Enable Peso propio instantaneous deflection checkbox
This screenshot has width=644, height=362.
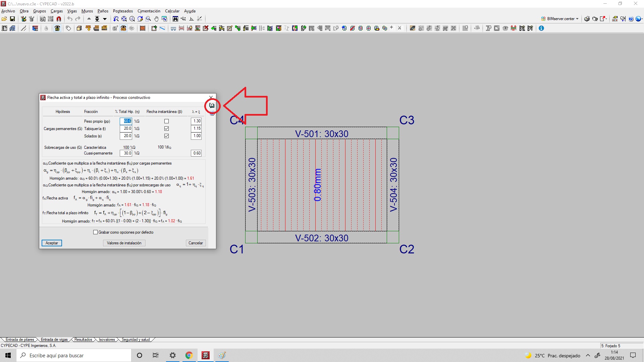[166, 121]
